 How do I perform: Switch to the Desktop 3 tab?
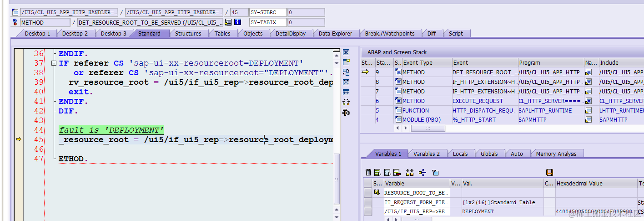pyautogui.click(x=114, y=33)
